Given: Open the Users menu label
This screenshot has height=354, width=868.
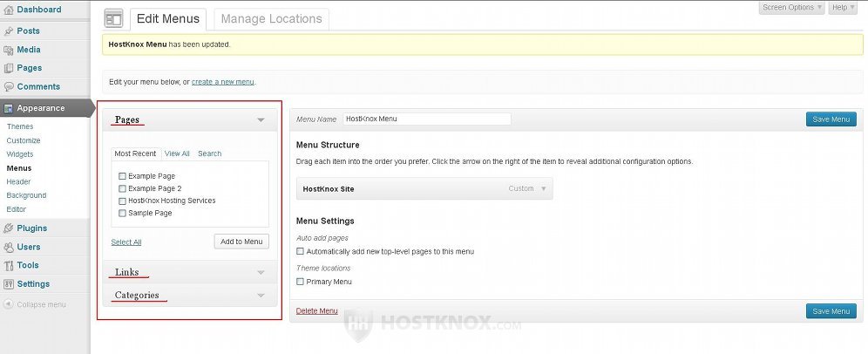Looking at the screenshot, I should pos(29,247).
